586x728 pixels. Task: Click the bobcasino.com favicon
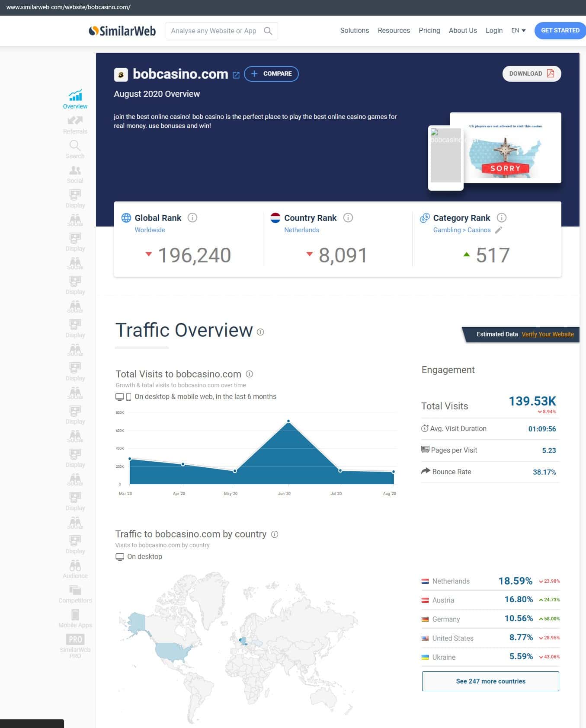[x=121, y=75]
